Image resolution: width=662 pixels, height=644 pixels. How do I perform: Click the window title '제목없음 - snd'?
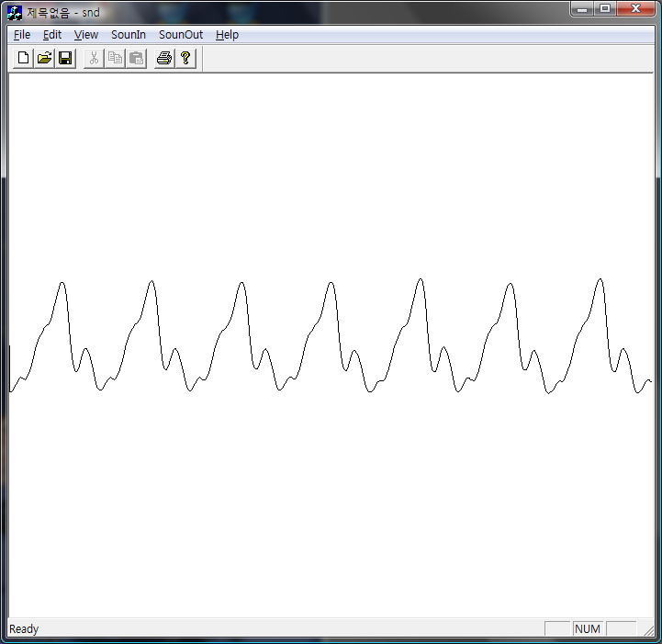63,13
